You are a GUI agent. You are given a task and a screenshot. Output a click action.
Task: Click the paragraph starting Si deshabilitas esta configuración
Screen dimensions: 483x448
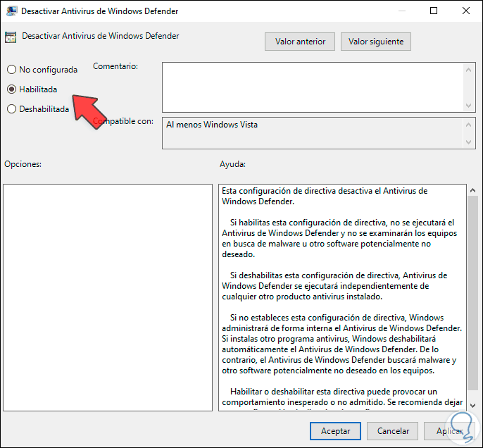tap(334, 286)
